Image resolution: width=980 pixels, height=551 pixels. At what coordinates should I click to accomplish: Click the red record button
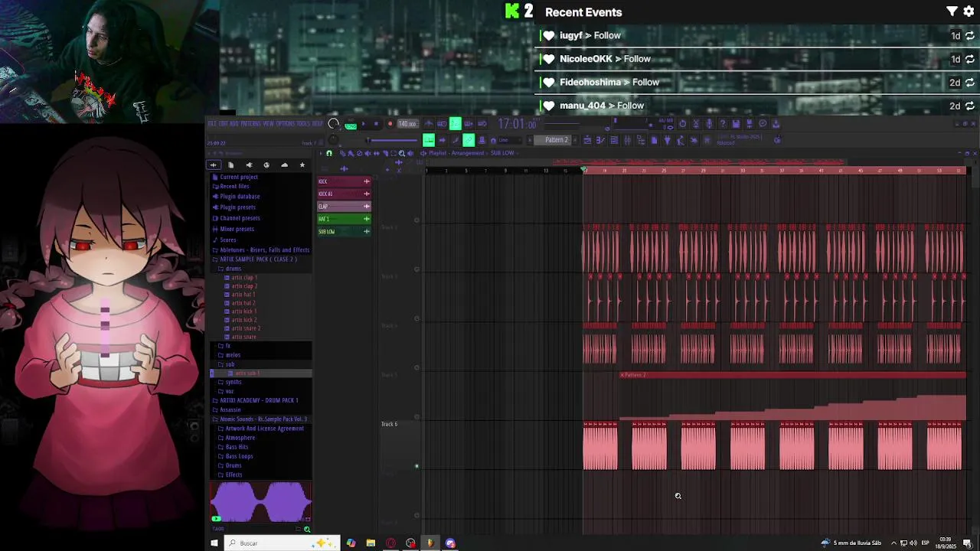point(390,124)
